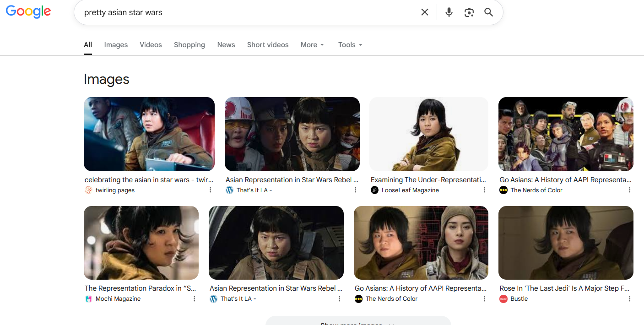This screenshot has width=644, height=325.
Task: Click the Google logo
Action: click(x=28, y=12)
